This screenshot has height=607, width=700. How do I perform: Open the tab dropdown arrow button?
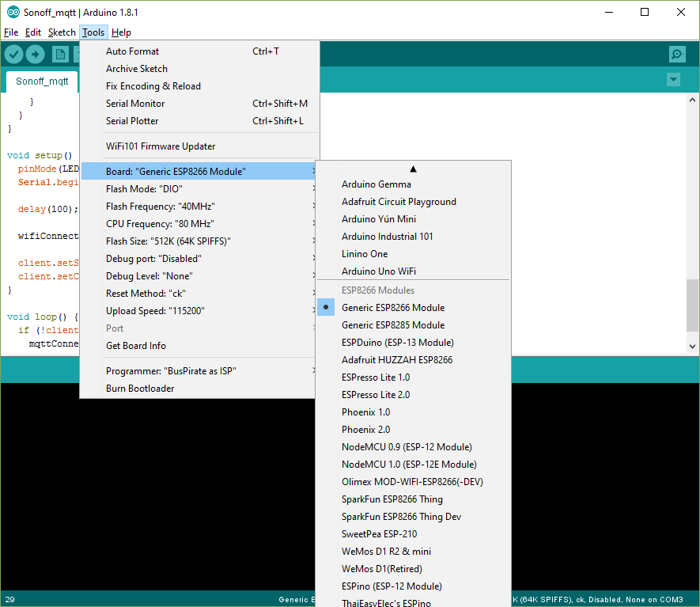673,80
